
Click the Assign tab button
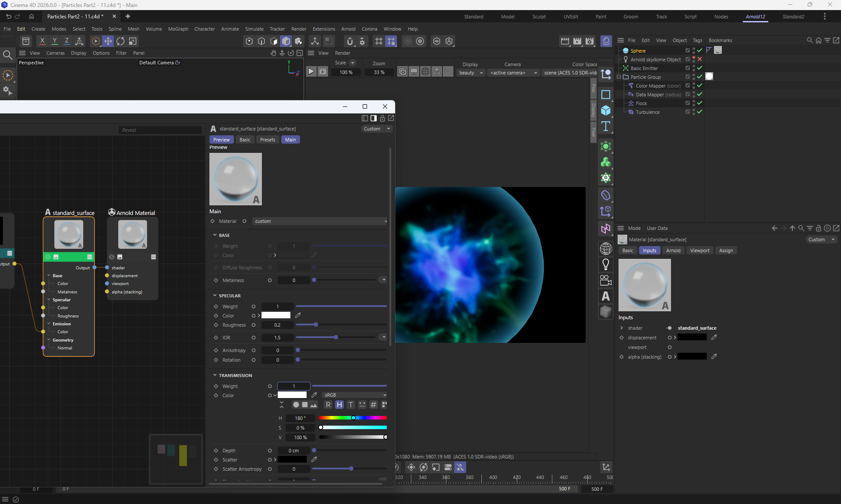725,250
